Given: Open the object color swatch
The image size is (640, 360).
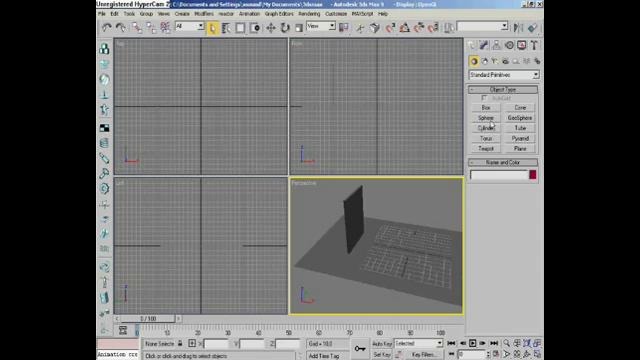Looking at the screenshot, I should [x=533, y=175].
